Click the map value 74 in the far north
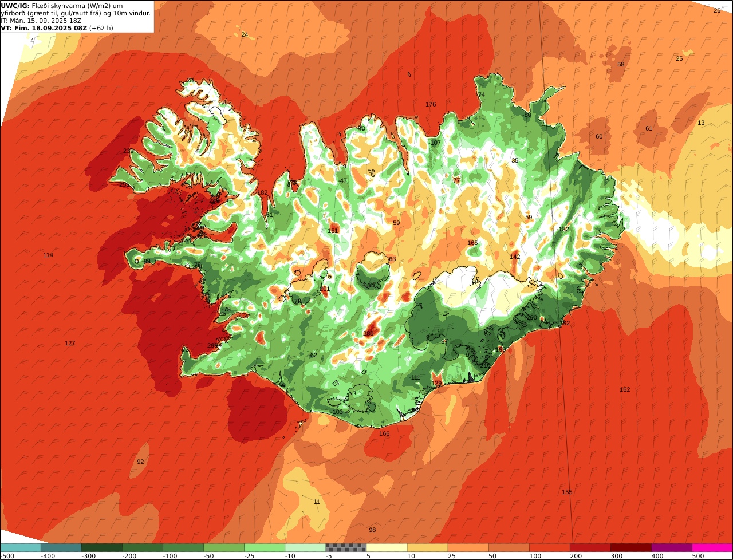 [481, 94]
